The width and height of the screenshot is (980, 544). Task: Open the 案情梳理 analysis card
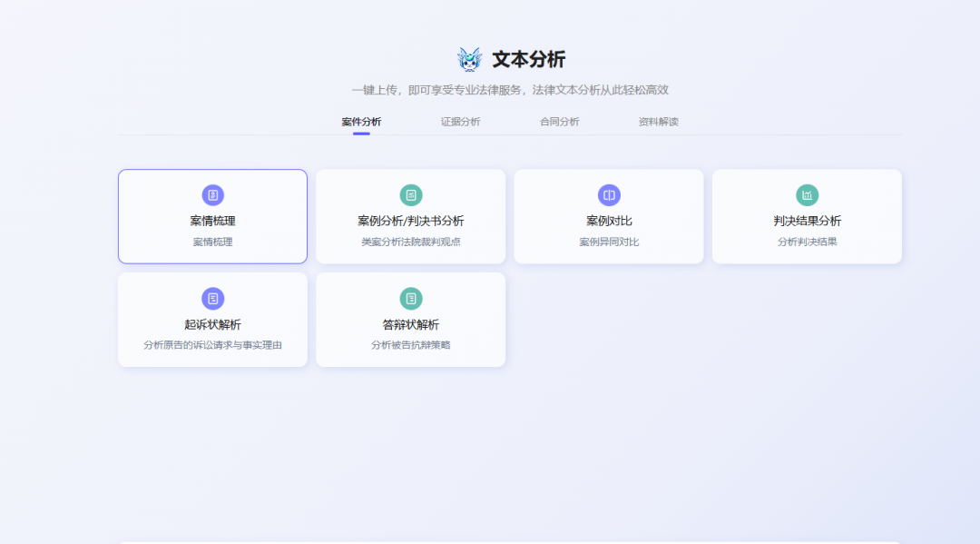(212, 216)
